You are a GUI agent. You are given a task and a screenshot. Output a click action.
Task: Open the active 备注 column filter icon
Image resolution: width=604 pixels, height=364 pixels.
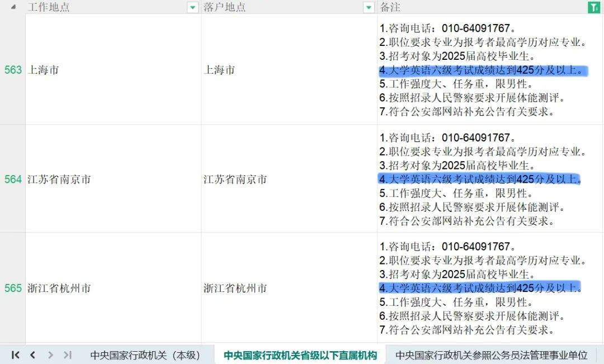593,7
